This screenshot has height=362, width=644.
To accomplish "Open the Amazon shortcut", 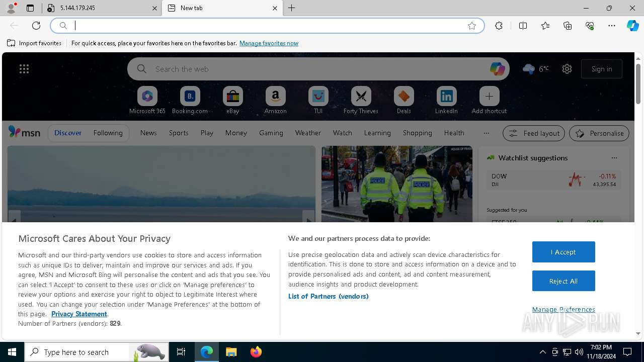I will coord(276,100).
